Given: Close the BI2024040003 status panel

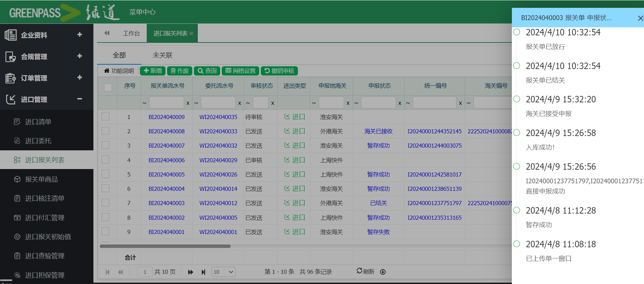Looking at the screenshot, I should 640,18.
